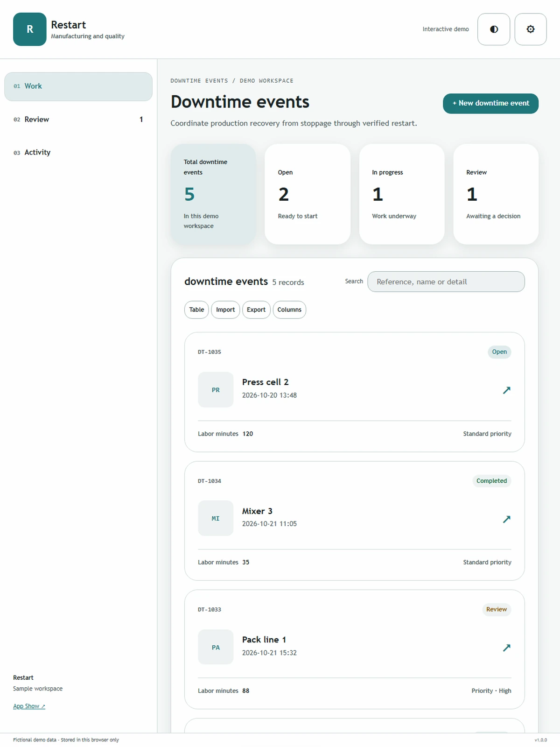Click the 'Interactive demo' label
Screen dimensions: 560x747
coord(446,29)
